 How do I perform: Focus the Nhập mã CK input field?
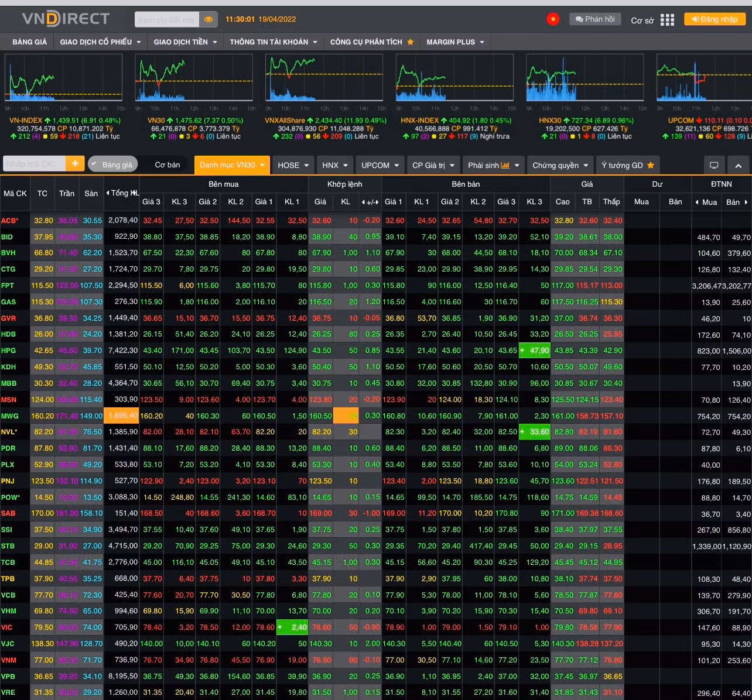(x=35, y=164)
